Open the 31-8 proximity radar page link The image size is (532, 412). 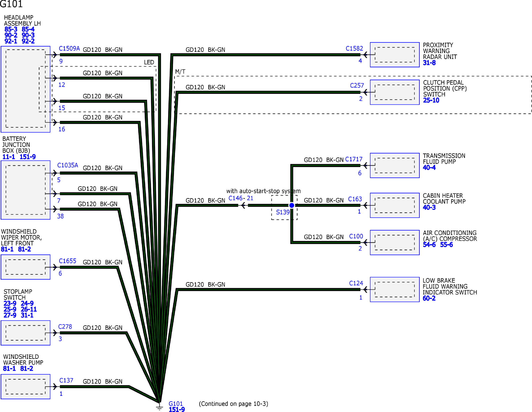429,63
